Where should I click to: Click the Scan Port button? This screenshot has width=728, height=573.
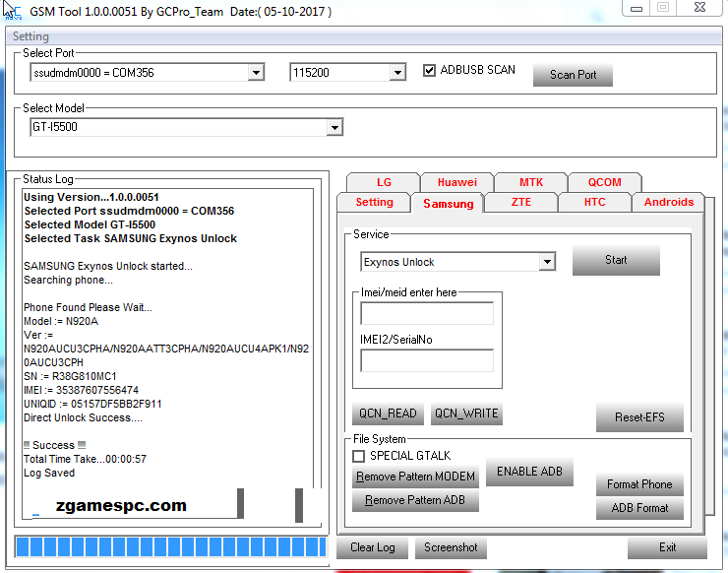pyautogui.click(x=573, y=75)
